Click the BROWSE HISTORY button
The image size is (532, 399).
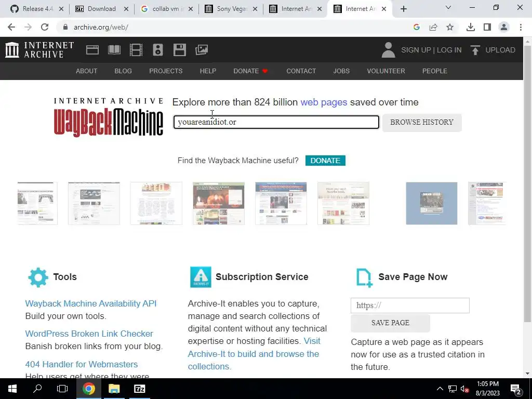[x=422, y=122]
